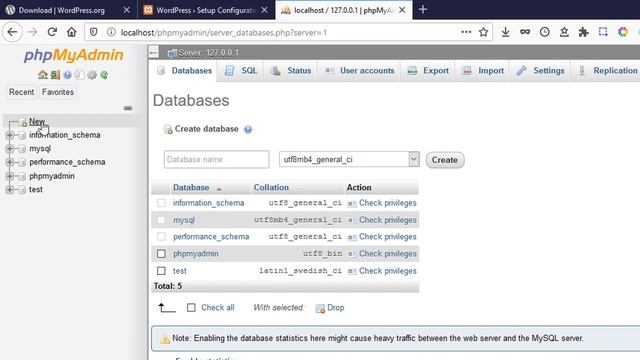Image resolution: width=640 pixels, height=360 pixels.
Task: Click the screenshot selection tool icon
Action: pos(603,32)
